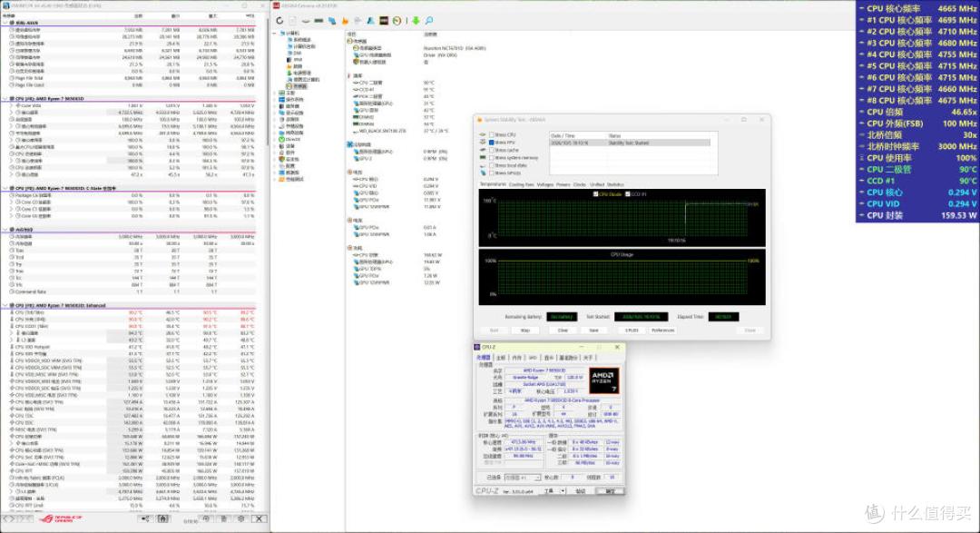This screenshot has width=980, height=533.
Task: Collapse the HWiNFO C-State section header
Action: [x=5, y=188]
